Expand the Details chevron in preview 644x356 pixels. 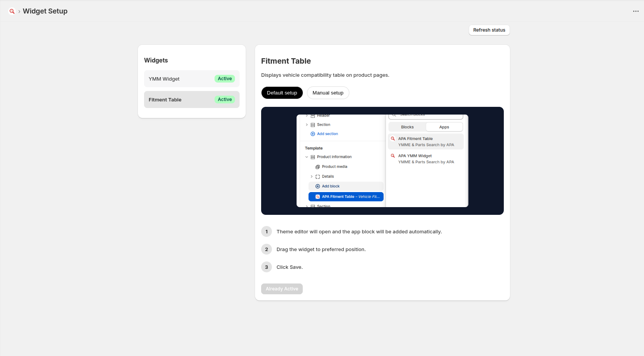tap(312, 177)
